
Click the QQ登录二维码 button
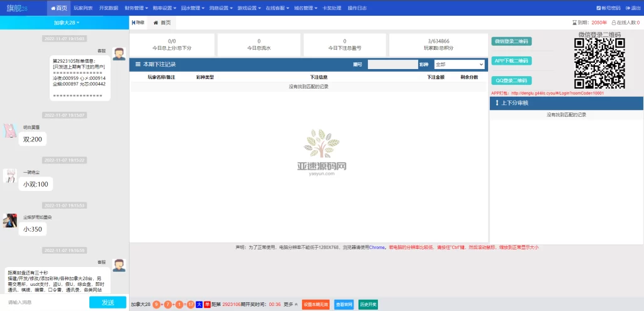[511, 80]
